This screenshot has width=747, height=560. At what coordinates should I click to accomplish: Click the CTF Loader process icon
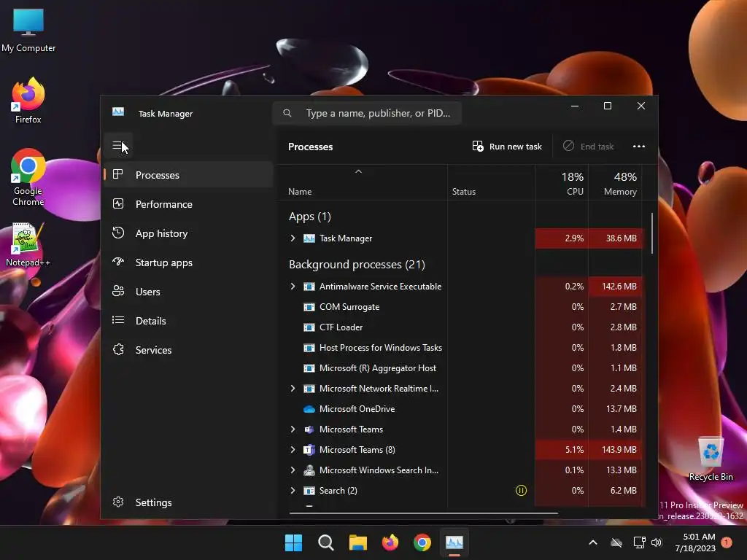(x=309, y=327)
